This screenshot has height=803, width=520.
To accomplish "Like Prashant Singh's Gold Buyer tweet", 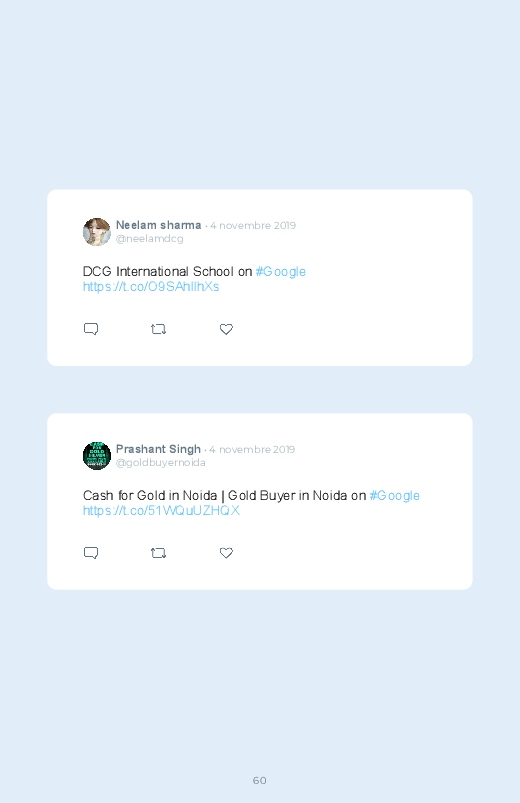I will 226,553.
